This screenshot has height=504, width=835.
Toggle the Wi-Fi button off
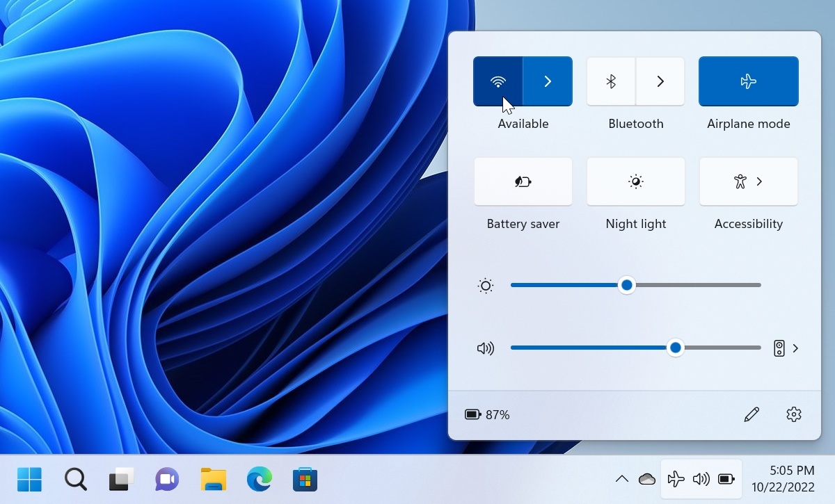click(x=498, y=81)
